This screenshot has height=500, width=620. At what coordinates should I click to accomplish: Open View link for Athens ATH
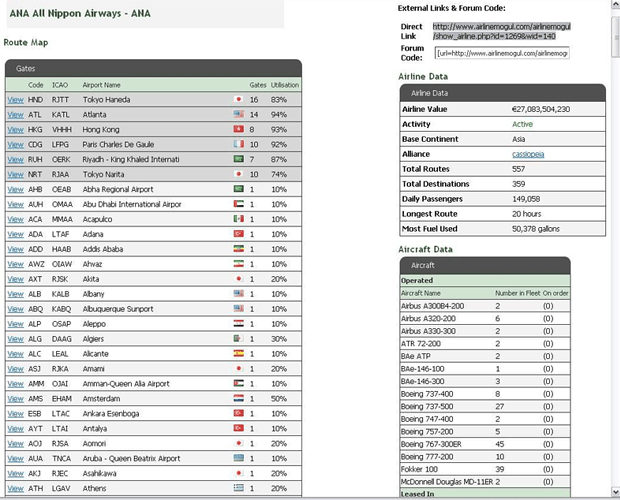(x=15, y=489)
